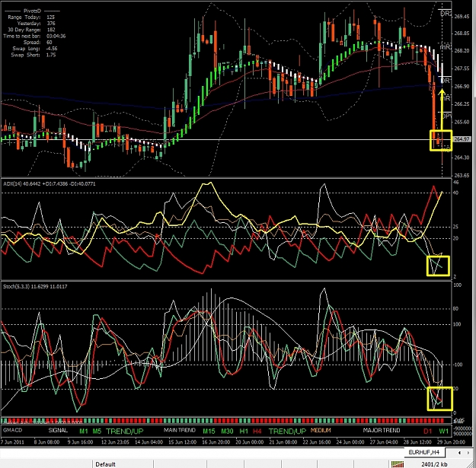The height and width of the screenshot is (468, 476).
Task: Click the MAJOR TREND label
Action: point(382,430)
